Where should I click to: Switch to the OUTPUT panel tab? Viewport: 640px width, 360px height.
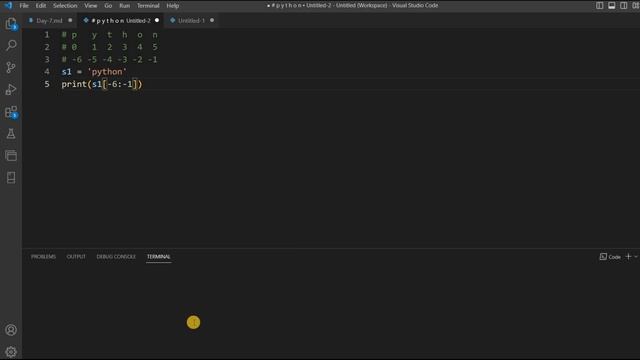point(76,257)
